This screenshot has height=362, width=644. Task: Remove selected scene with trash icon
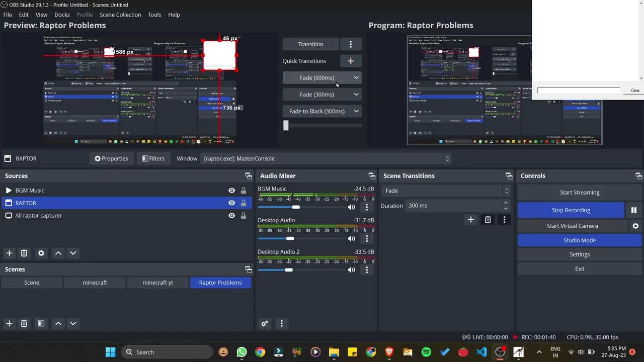[x=24, y=324]
